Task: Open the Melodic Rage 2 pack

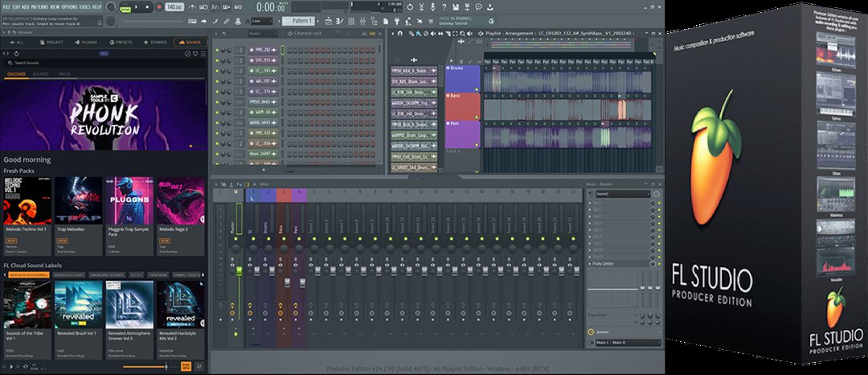Action: point(181,216)
